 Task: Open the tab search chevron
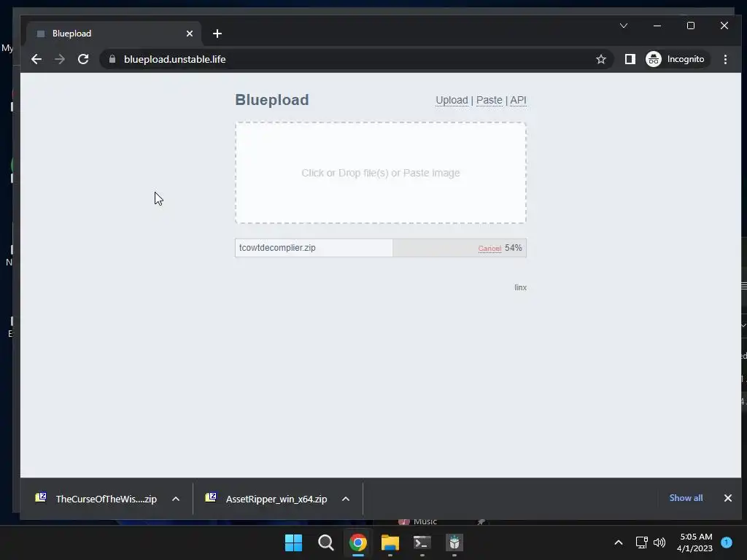pyautogui.click(x=624, y=26)
